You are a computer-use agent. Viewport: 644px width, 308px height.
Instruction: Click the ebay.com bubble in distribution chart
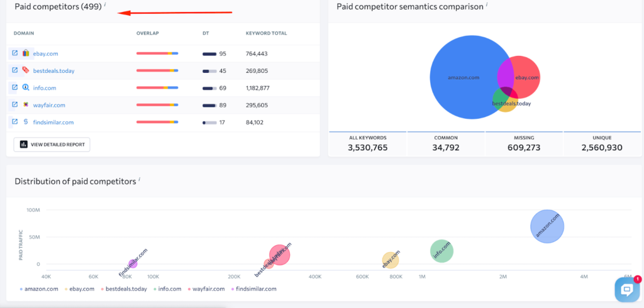[x=390, y=260]
